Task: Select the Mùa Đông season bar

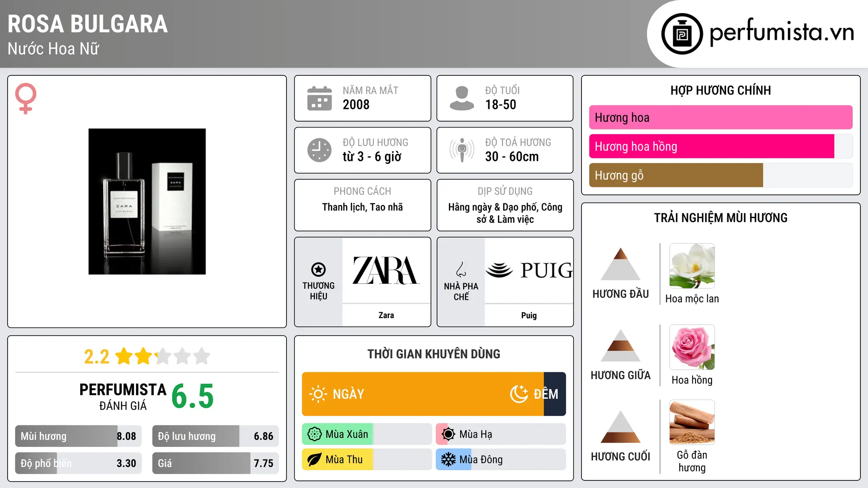Action: (501, 460)
